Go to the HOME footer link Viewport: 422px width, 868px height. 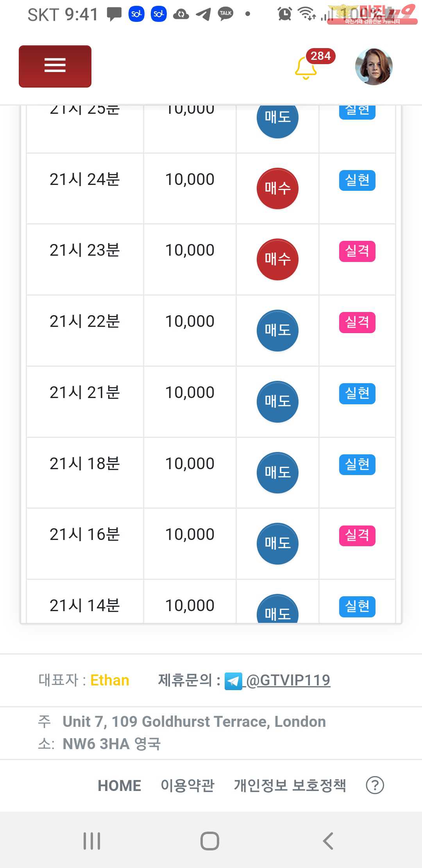tap(119, 786)
